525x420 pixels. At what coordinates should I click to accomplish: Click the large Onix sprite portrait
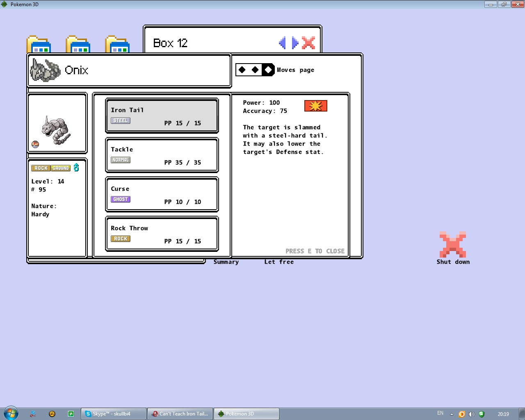(x=56, y=130)
